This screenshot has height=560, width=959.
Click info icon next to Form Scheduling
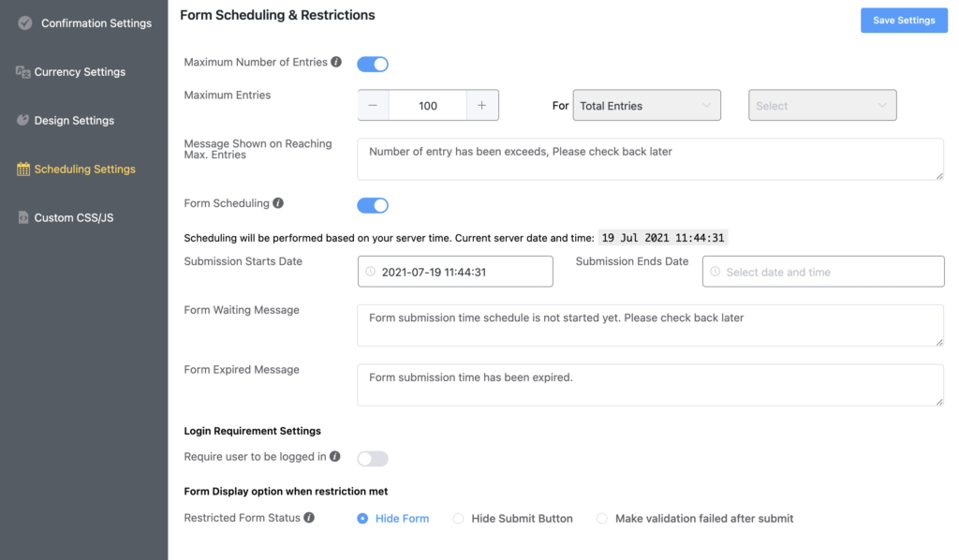278,203
